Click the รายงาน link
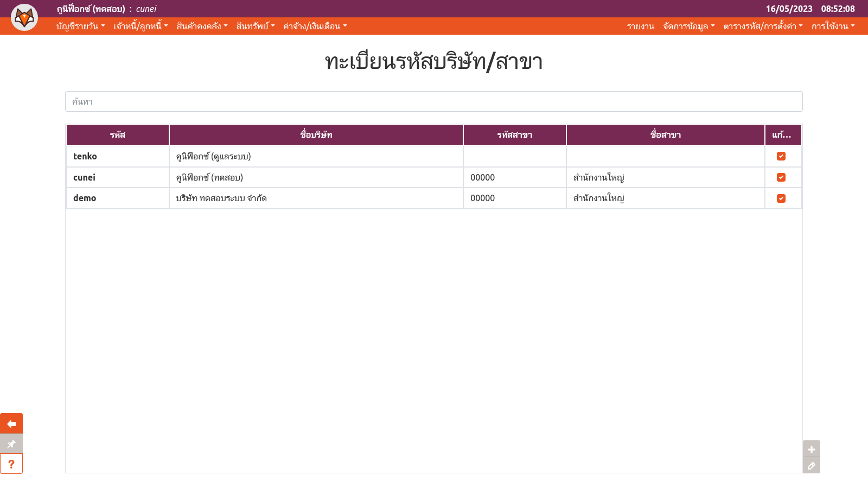This screenshot has width=868, height=488. 640,26
